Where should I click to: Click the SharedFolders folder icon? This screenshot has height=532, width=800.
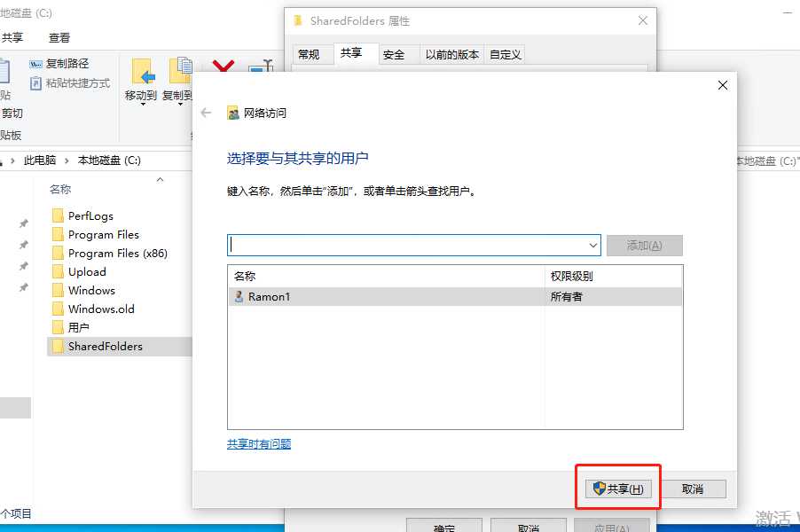point(58,346)
